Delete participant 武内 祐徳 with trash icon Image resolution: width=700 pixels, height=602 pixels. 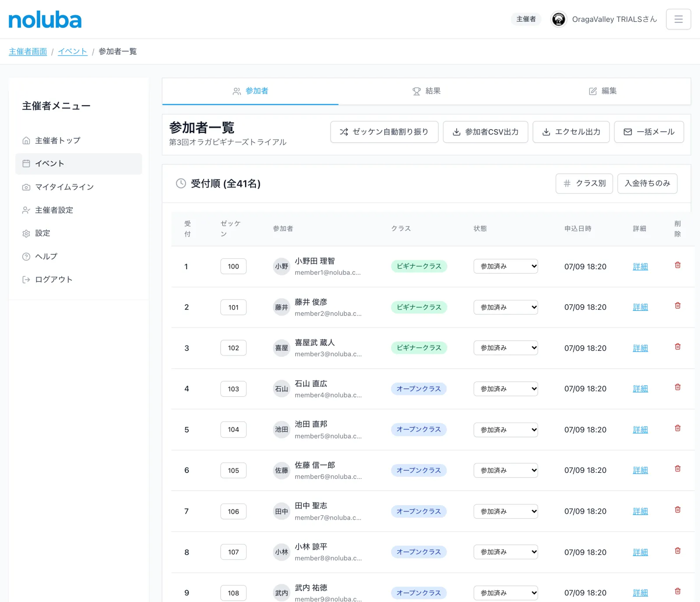[x=677, y=591]
